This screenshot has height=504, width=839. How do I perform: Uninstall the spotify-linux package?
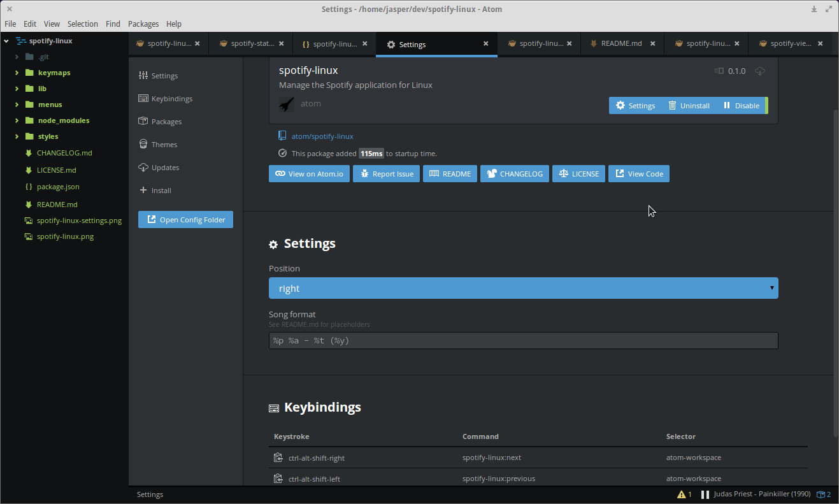tap(689, 106)
